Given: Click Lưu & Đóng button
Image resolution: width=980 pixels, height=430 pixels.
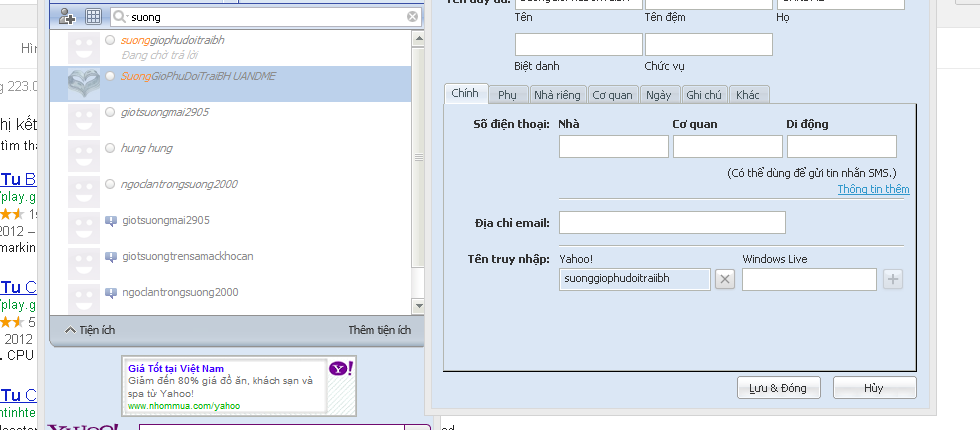Looking at the screenshot, I should (x=779, y=388).
